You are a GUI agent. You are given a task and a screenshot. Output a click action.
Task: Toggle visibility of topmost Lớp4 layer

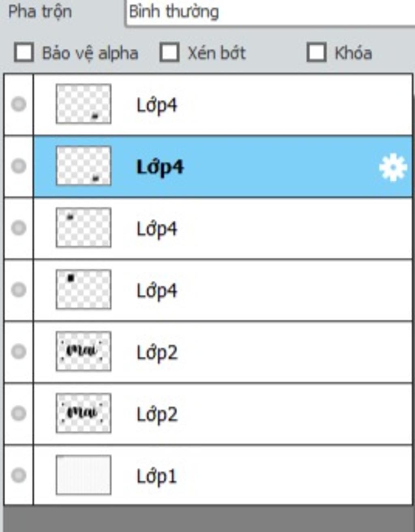coord(19,104)
